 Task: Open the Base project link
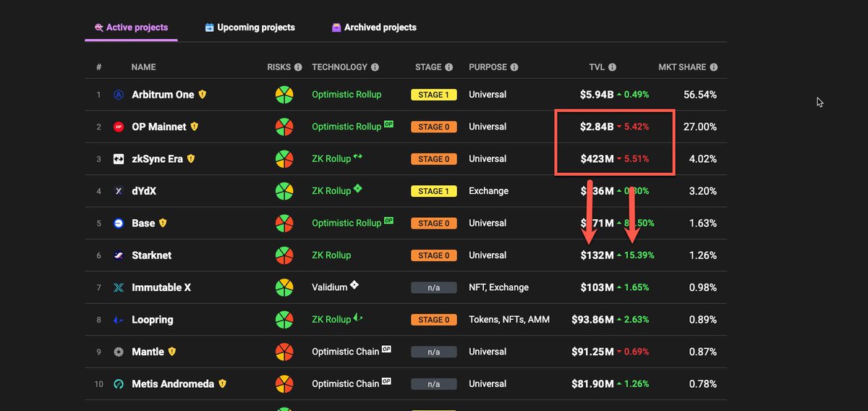coord(143,224)
